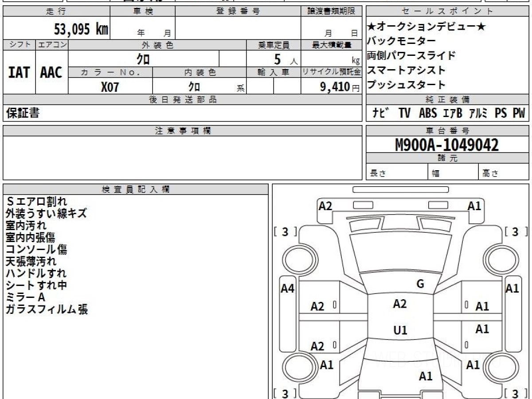Click the エアコン header cell
Image resolution: width=532 pixels, height=399 pixels.
[52, 45]
